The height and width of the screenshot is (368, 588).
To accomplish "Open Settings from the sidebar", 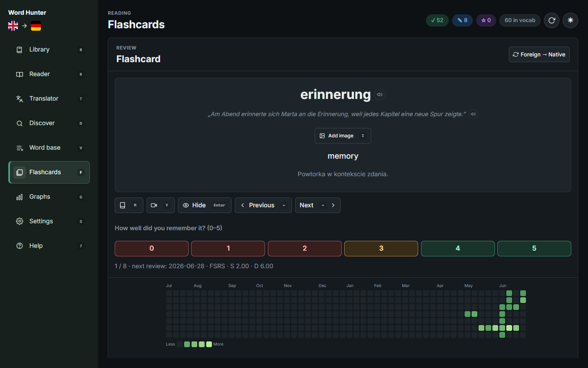I will point(49,221).
